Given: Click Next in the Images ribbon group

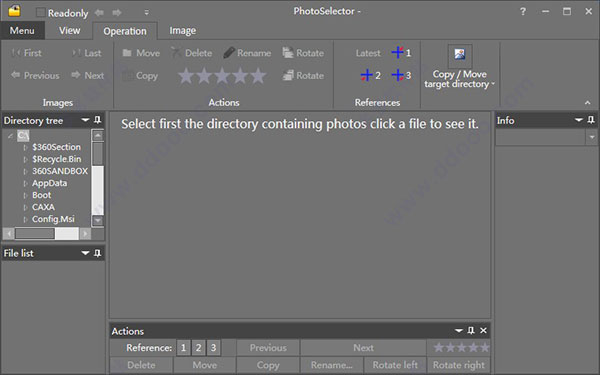Looking at the screenshot, I should click(88, 75).
